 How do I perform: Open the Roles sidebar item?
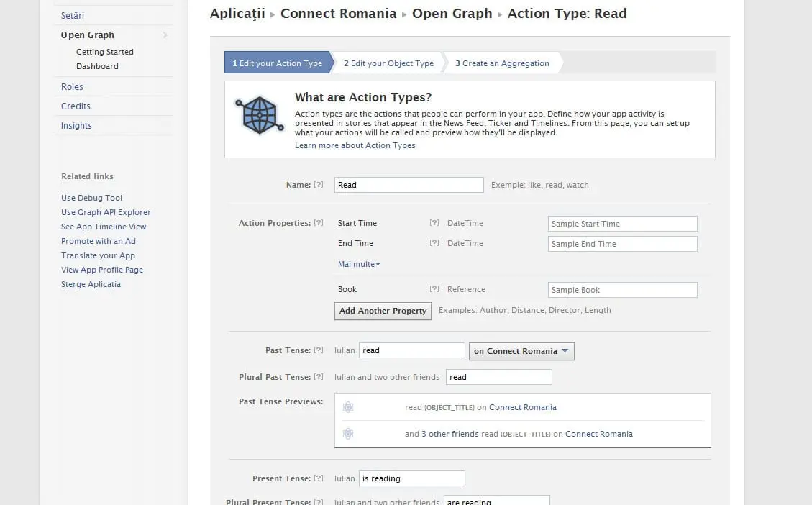point(72,86)
